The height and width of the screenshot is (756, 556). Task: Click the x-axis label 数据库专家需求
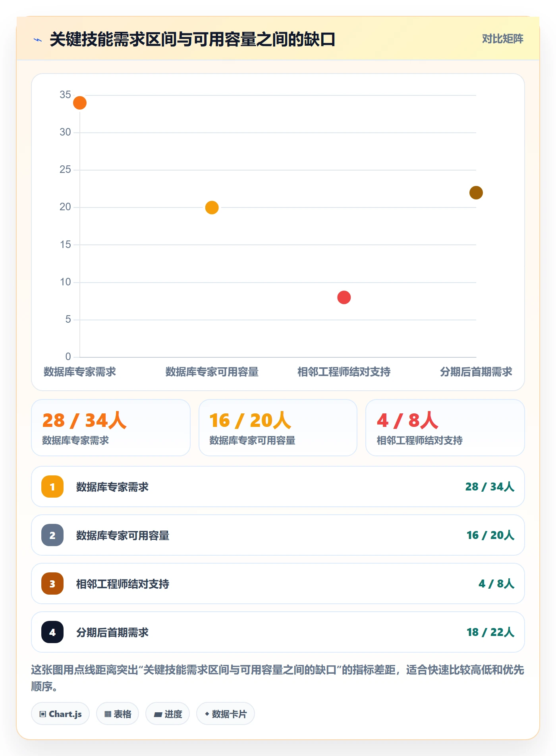pos(80,372)
